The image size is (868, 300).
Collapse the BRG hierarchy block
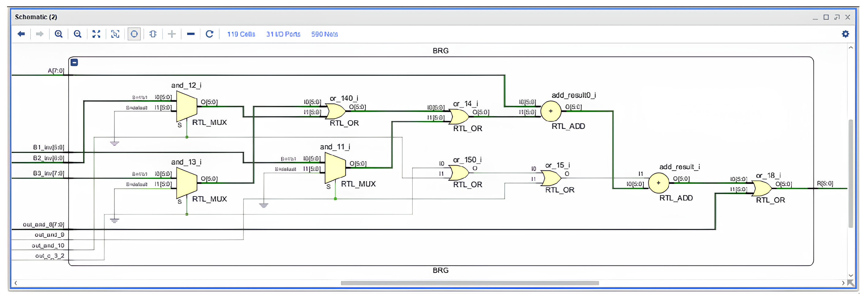coord(74,63)
